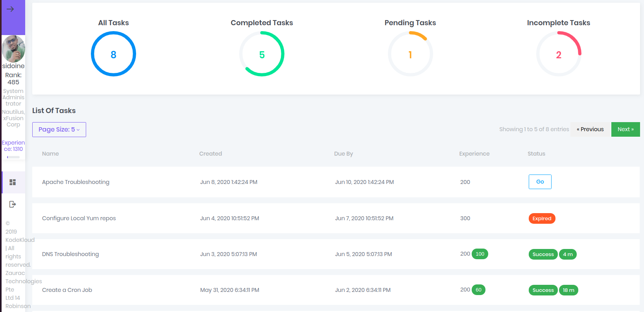Click the Completed Tasks circle counter
This screenshot has height=312, width=644.
262,54
